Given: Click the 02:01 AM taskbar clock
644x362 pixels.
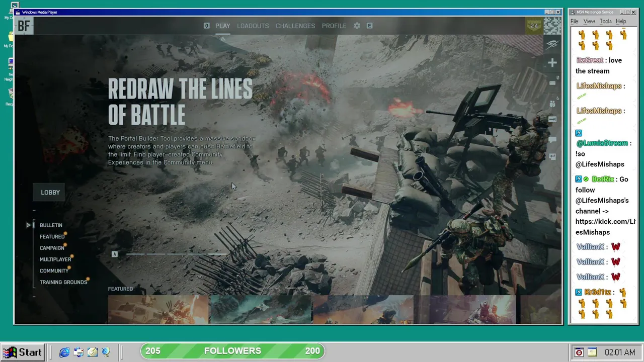Looking at the screenshot, I should [x=619, y=352].
